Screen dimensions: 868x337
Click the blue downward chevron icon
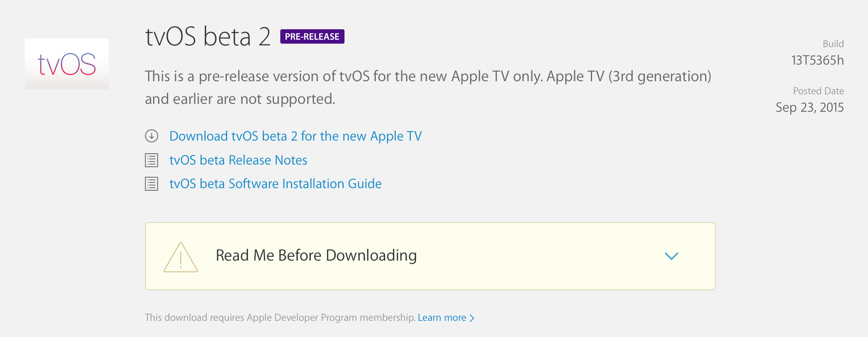[x=672, y=256]
